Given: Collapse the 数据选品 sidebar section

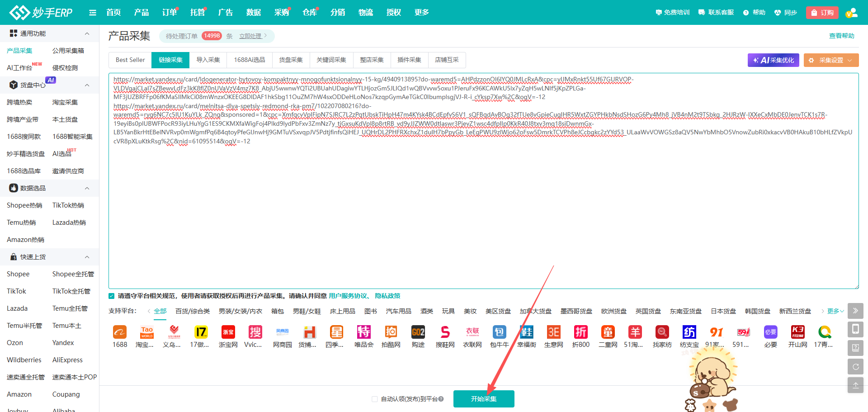Looking at the screenshot, I should point(87,188).
